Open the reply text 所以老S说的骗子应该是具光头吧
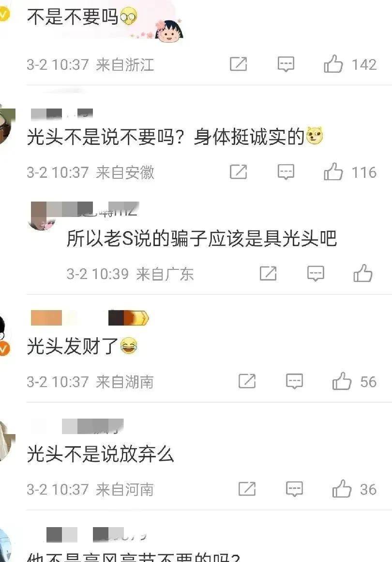 click(202, 238)
